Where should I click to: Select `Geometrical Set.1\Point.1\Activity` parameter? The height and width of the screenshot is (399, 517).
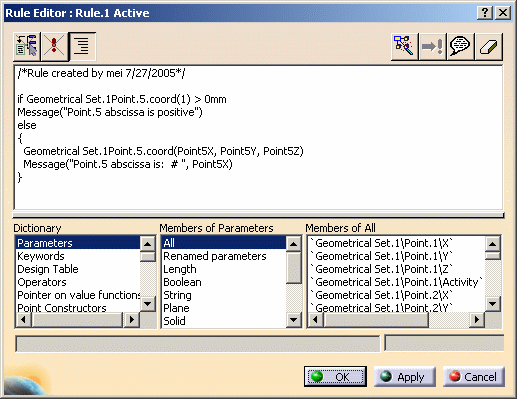click(x=396, y=282)
